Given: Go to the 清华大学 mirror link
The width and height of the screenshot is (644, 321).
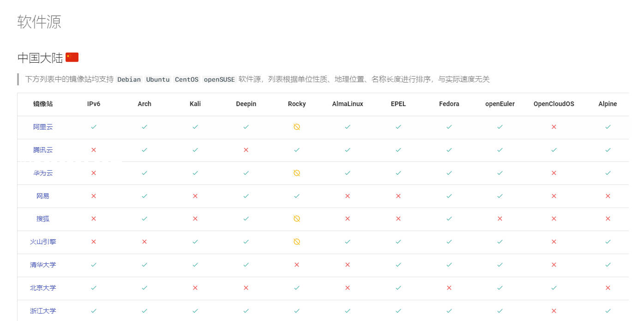Looking at the screenshot, I should click(x=43, y=265).
